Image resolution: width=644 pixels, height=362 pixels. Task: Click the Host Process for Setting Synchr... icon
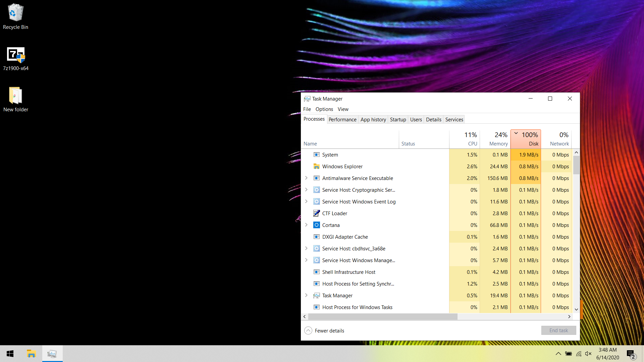(316, 284)
